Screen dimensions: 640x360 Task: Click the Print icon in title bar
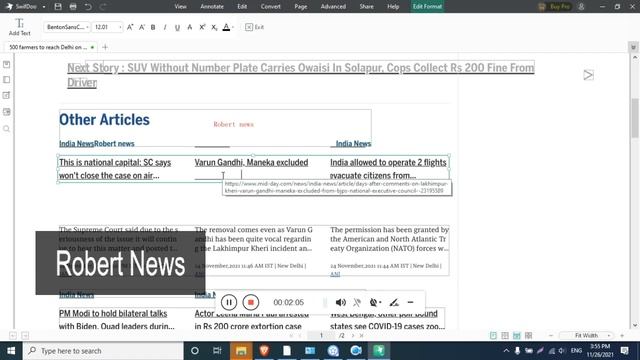pyautogui.click(x=73, y=7)
